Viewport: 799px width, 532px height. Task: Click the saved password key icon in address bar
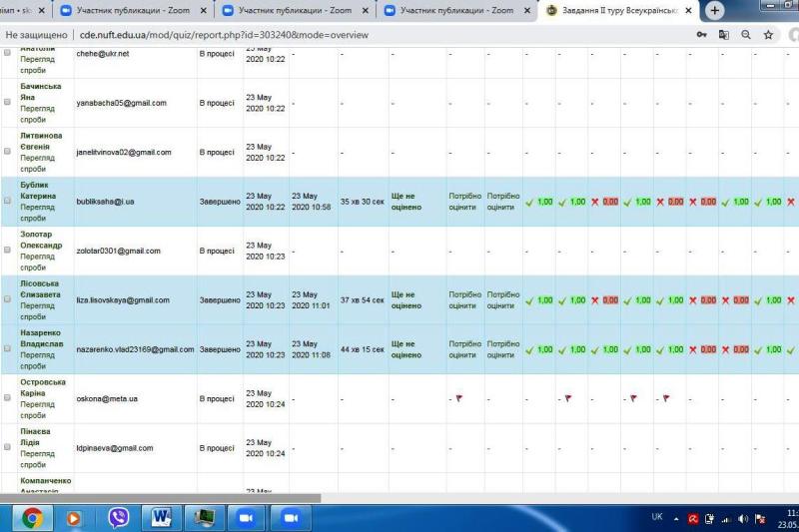701,35
